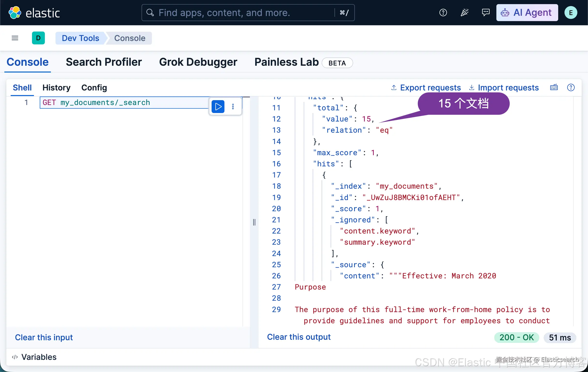This screenshot has width=588, height=372.
Task: Click the "value": 15 line in output
Action: (x=348, y=119)
